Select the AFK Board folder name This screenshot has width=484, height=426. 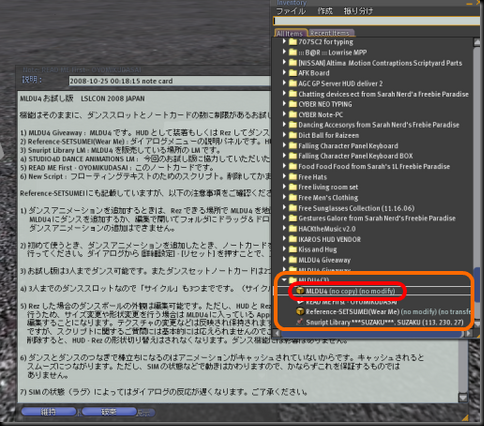pos(314,73)
